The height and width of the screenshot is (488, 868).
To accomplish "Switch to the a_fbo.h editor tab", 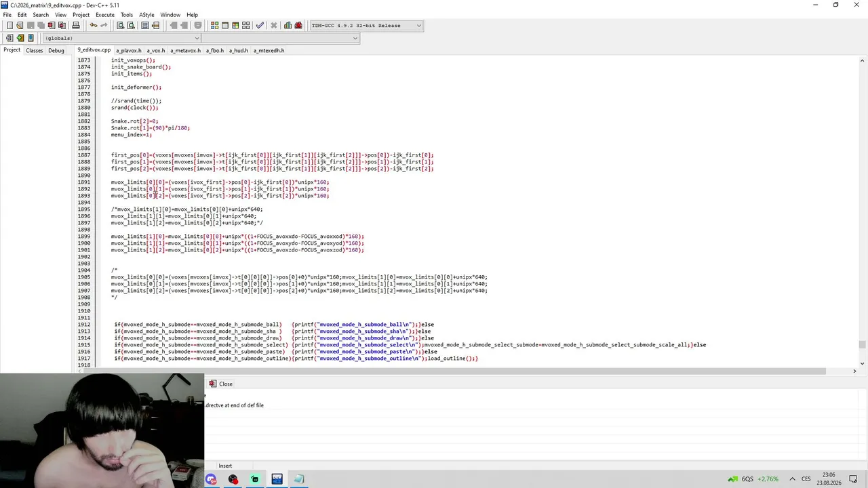I will tap(215, 51).
